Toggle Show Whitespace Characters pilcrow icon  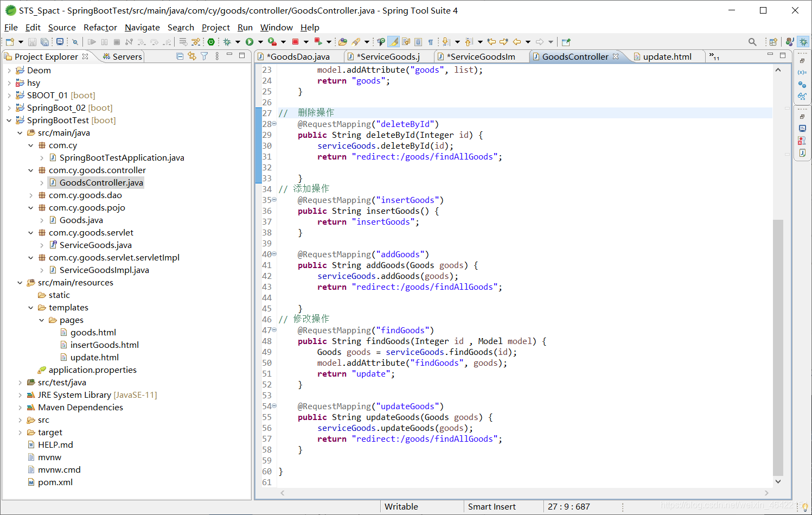[431, 42]
